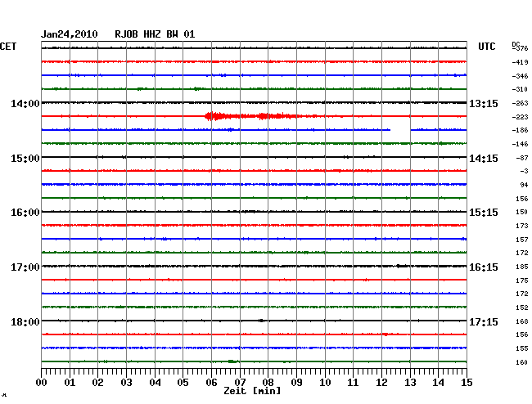Click the 15 minute axis tick label
This screenshot has height=404, width=532.
(467, 383)
